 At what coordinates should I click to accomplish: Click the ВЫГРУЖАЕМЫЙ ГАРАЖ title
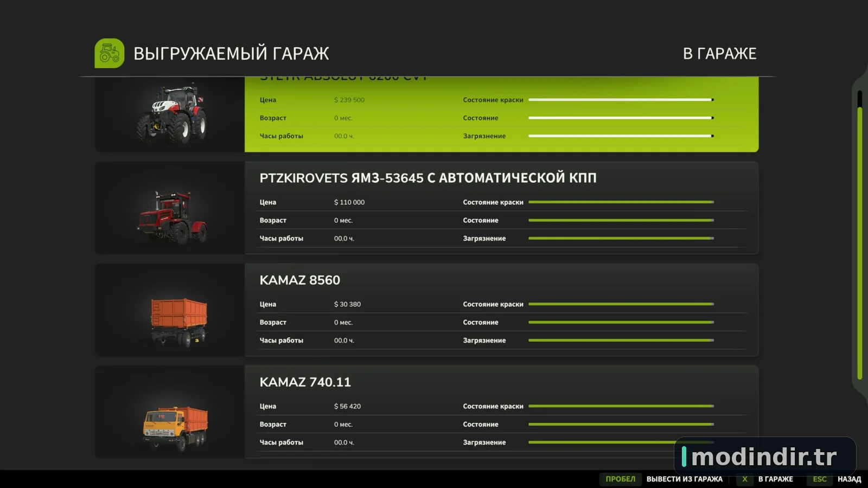pos(231,54)
